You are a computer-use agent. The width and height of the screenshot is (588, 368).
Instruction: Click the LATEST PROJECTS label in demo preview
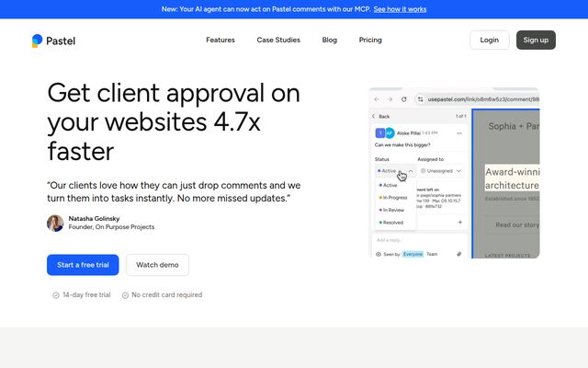click(507, 256)
